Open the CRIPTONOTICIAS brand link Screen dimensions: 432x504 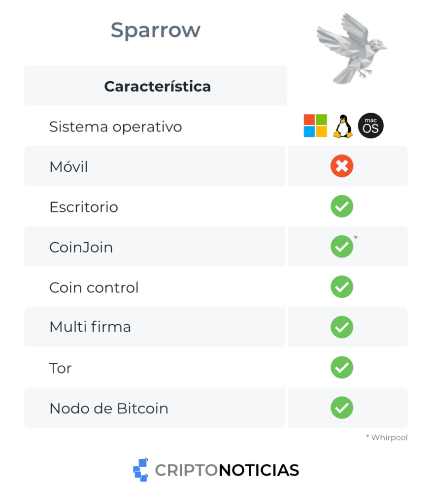click(227, 471)
